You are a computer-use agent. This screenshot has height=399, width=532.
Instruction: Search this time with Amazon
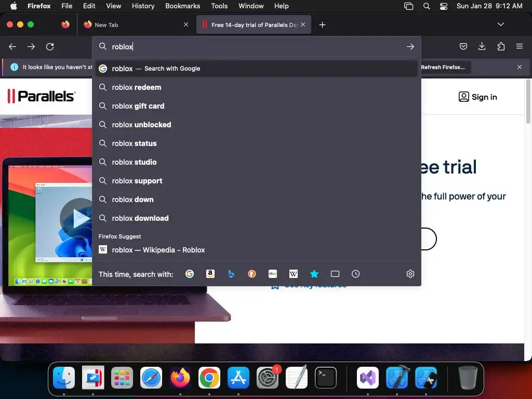tap(210, 274)
